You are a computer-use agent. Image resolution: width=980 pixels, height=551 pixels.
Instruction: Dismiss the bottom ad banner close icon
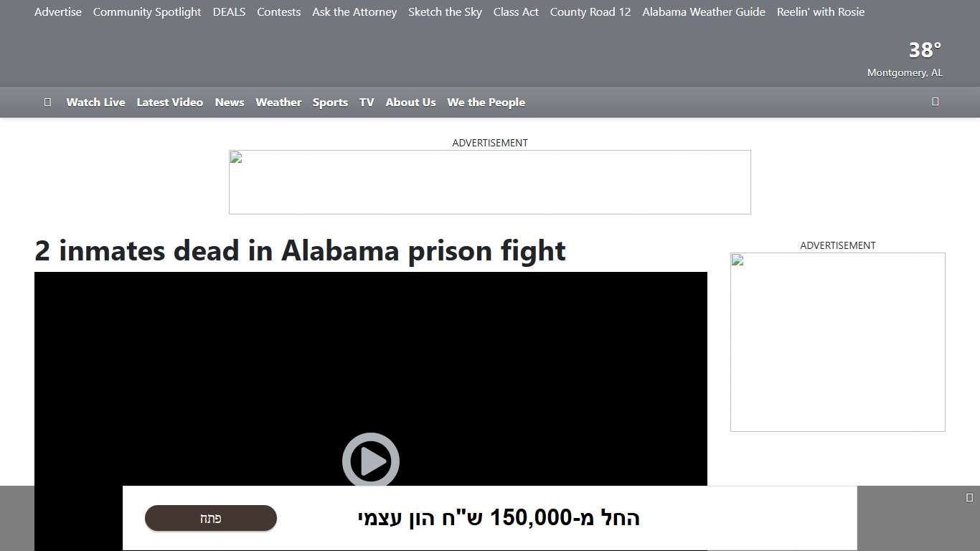[970, 496]
